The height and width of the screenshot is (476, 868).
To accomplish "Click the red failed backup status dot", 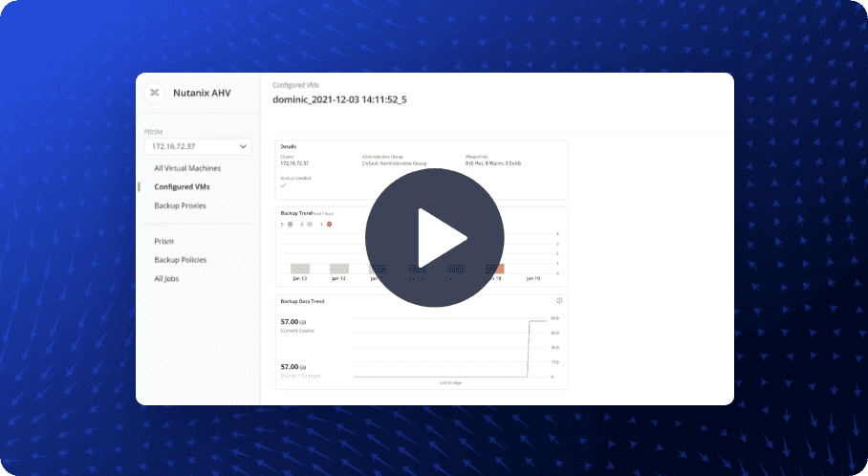I will 330,225.
